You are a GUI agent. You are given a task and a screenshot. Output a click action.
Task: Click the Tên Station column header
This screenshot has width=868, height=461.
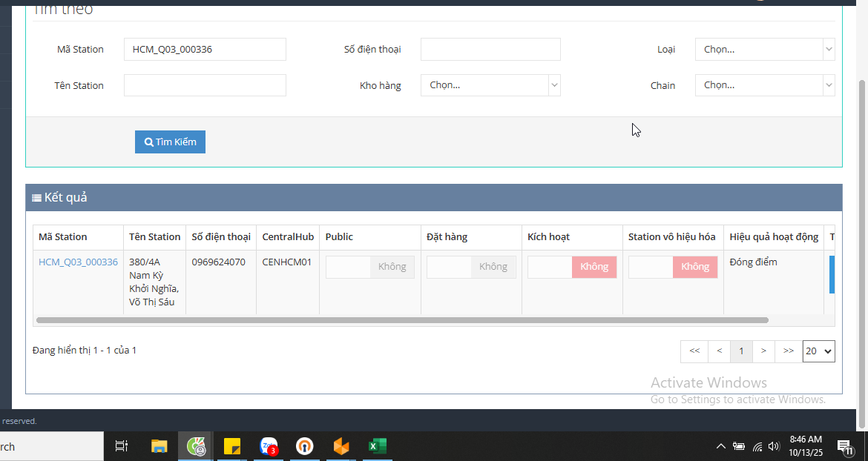pyautogui.click(x=154, y=236)
